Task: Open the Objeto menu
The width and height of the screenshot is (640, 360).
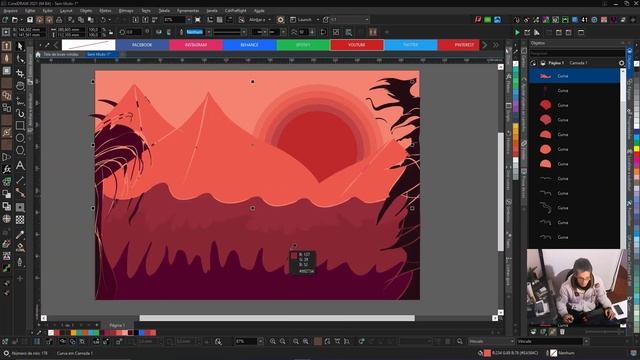Action: pos(86,11)
